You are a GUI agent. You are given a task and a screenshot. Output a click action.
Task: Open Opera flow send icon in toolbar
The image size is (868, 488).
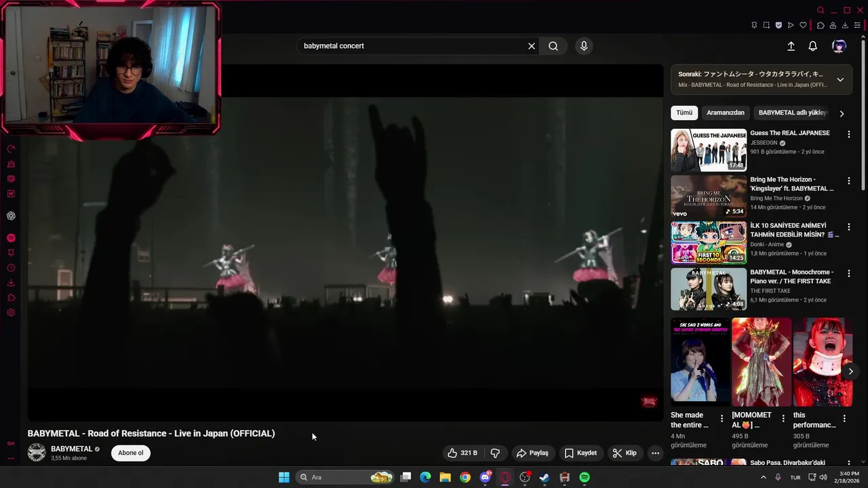coord(791,25)
